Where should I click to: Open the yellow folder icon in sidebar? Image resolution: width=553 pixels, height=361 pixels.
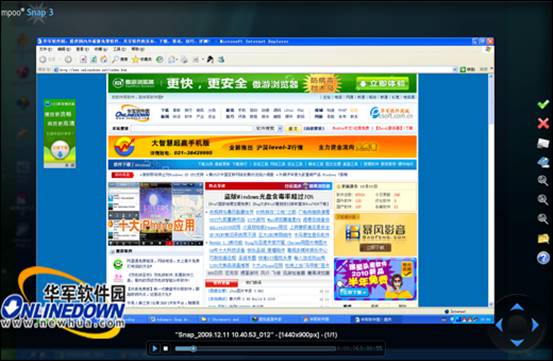(543, 239)
